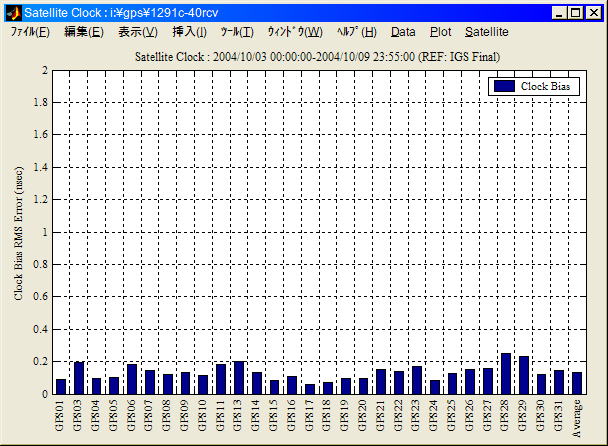Click the GPS28 bar in the chart
This screenshot has height=446, width=608.
point(506,373)
